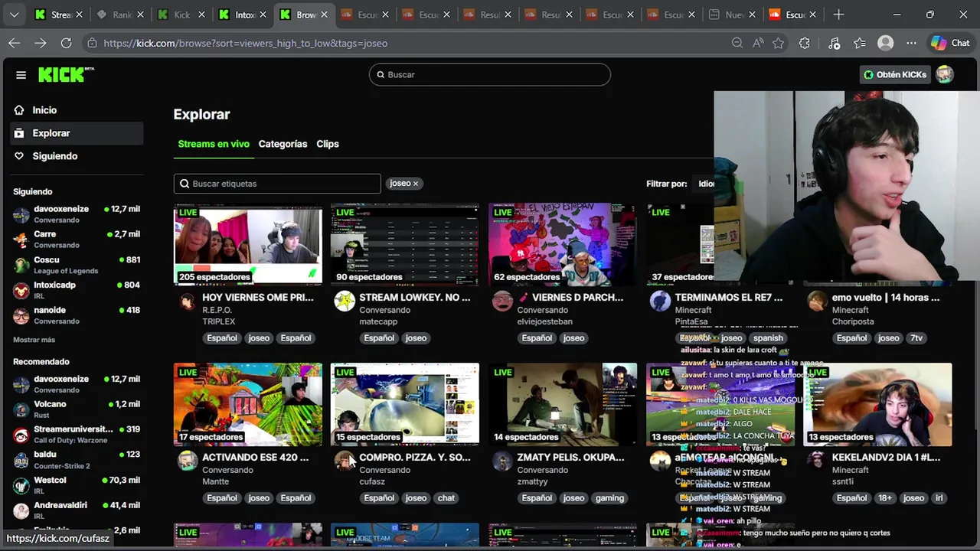Screen dimensions: 980x551
Task: Open Intoxicadp in Siguiendo list
Action: [x=77, y=290]
